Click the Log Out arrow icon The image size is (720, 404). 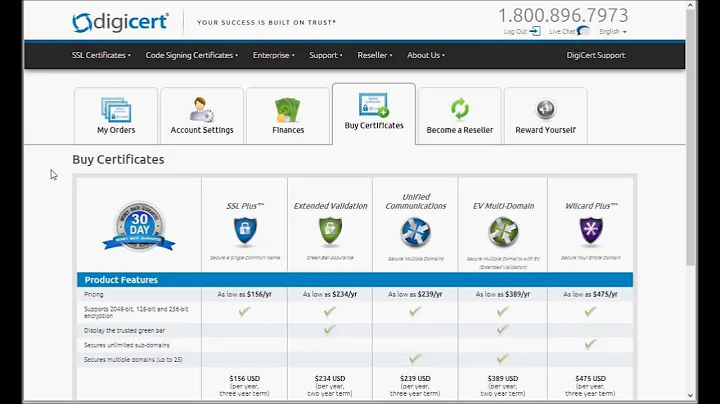535,31
